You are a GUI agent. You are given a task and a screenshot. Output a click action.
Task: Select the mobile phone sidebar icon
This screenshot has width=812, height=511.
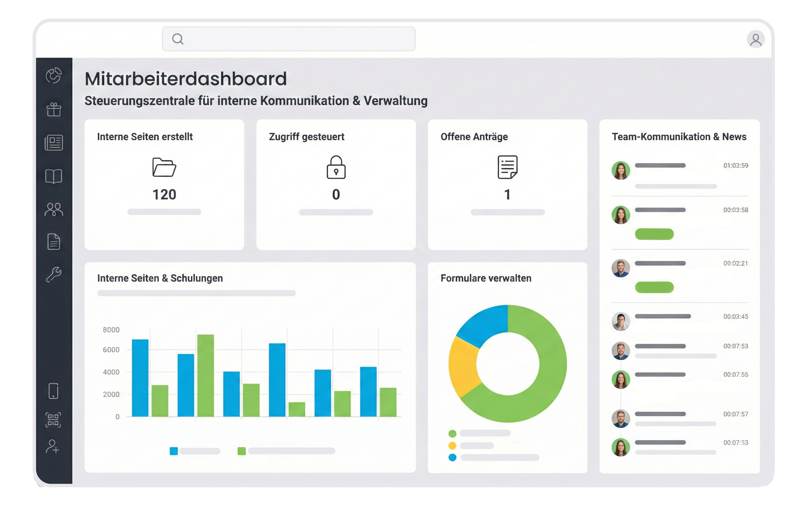coord(53,391)
